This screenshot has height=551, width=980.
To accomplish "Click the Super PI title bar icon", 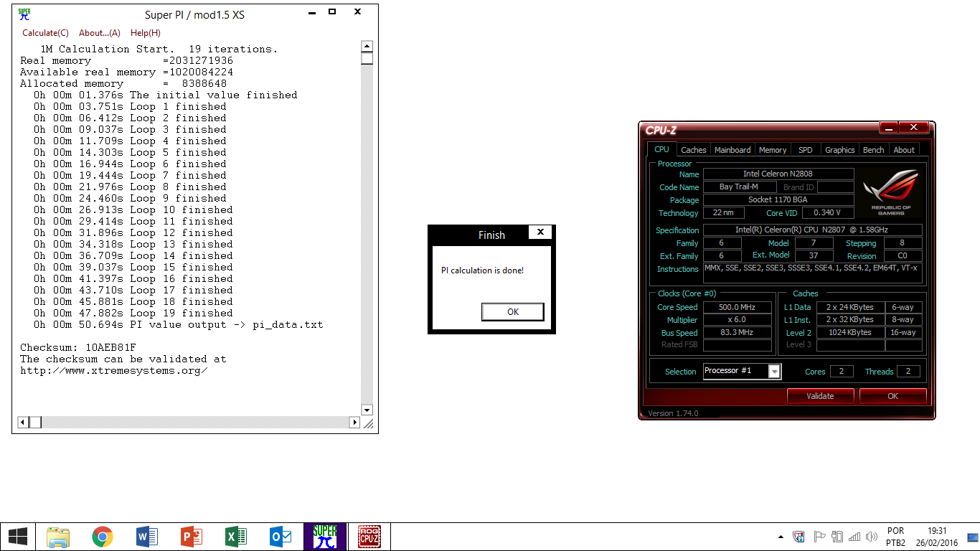I will click(x=24, y=14).
